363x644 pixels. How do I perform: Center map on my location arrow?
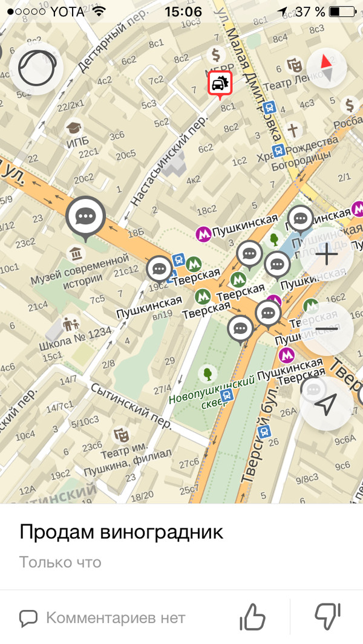point(327,404)
